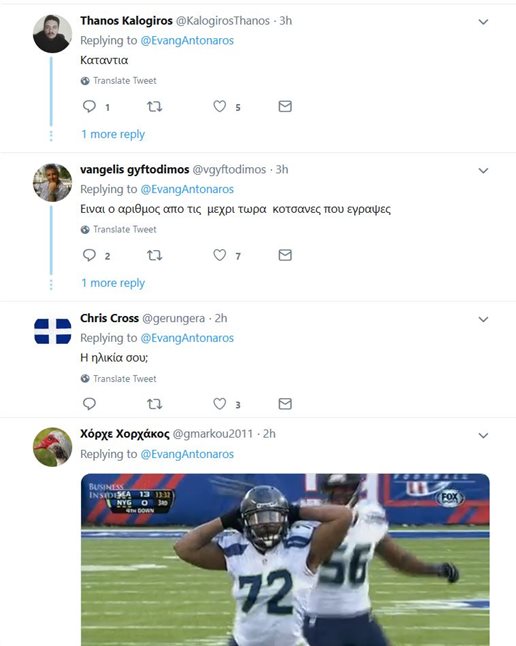Open the Seahawks football GIF image
The width and height of the screenshot is (516, 646).
[x=285, y=559]
